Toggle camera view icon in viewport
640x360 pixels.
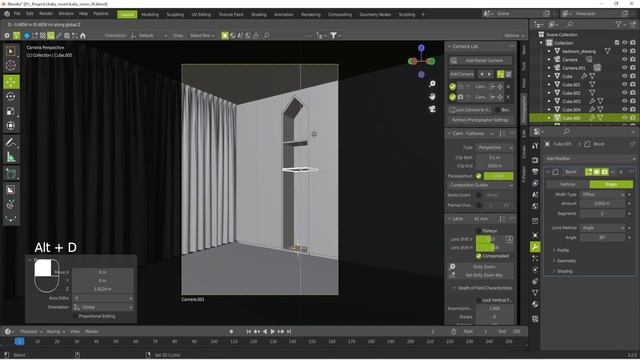(x=432, y=109)
